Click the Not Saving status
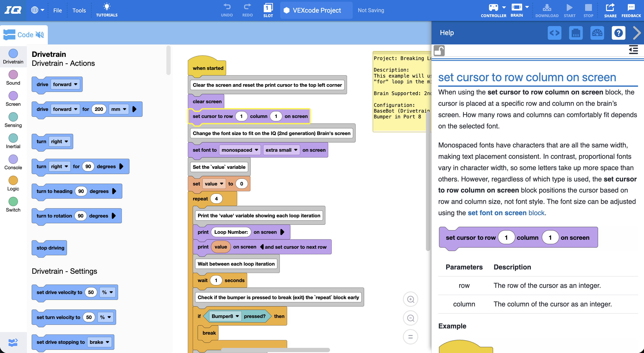The image size is (644, 353). click(x=371, y=10)
